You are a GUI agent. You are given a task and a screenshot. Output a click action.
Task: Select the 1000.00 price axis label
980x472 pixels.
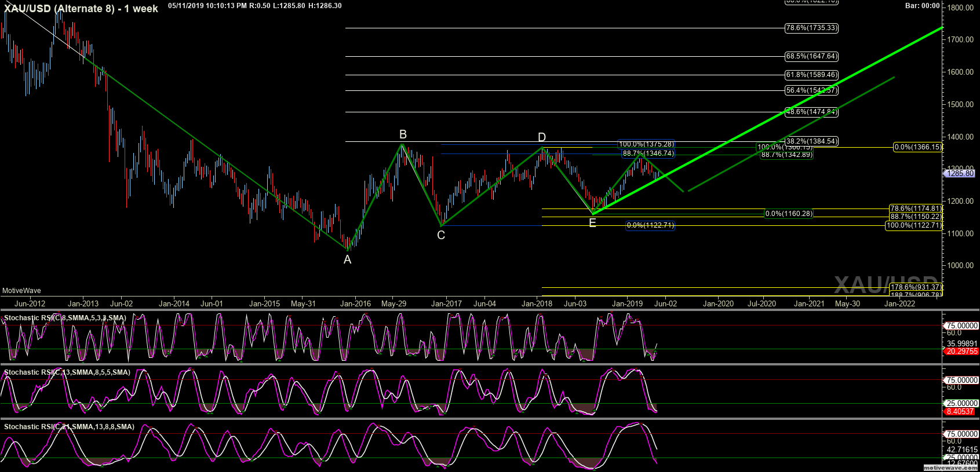click(961, 265)
